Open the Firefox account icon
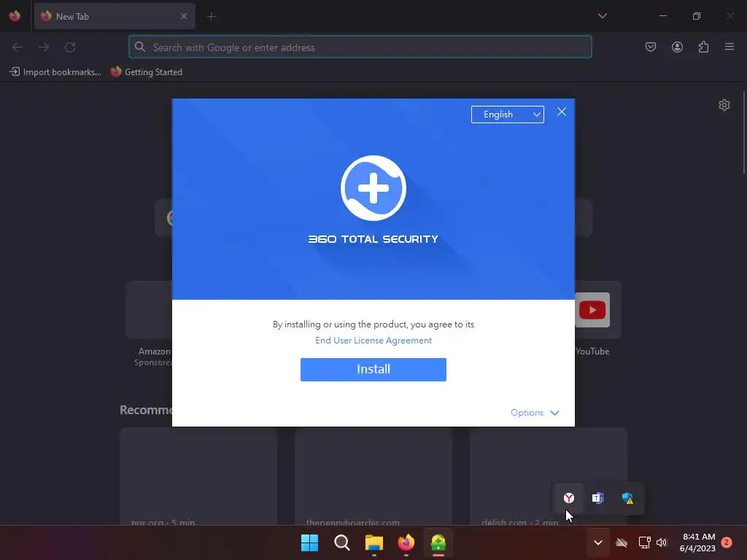 677,47
